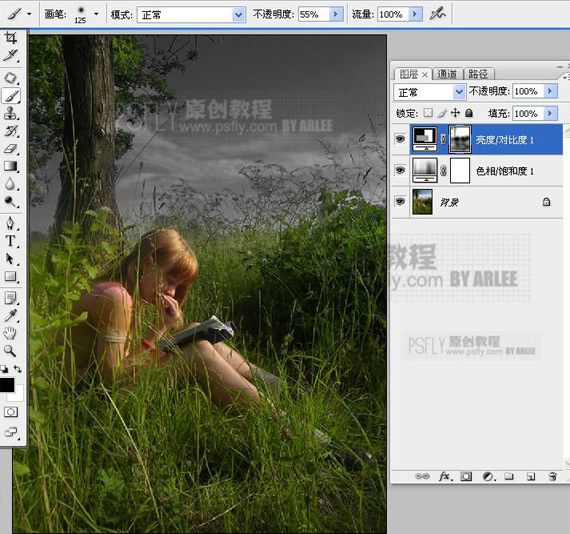Toggle lock position
Viewport: 570px width, 534px height.
pyautogui.click(x=455, y=113)
